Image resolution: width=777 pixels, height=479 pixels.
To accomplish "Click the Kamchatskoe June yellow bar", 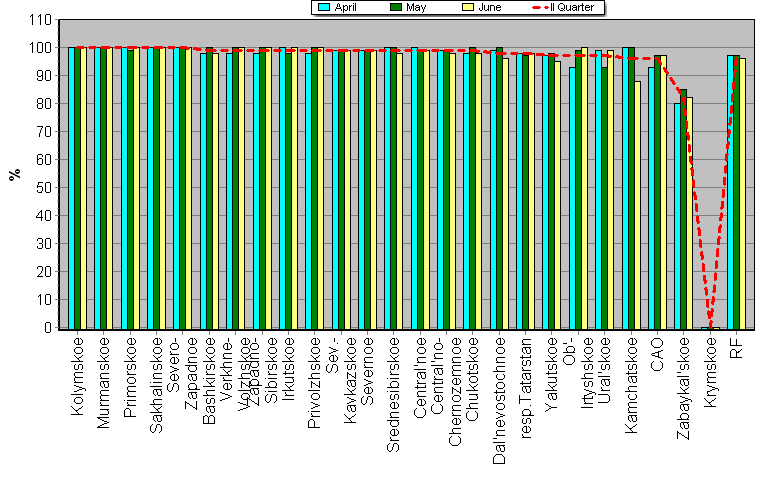I will 637,205.
